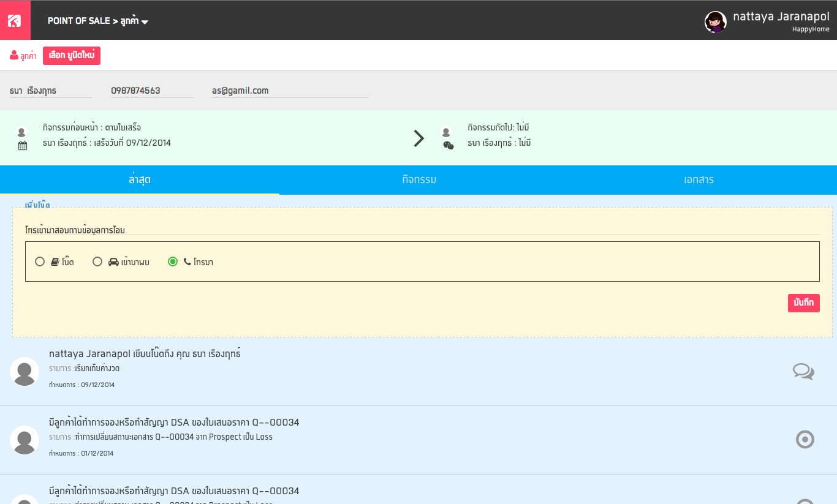Open nattaya Jaranapol user name menu
837x504 pixels.
point(781,17)
